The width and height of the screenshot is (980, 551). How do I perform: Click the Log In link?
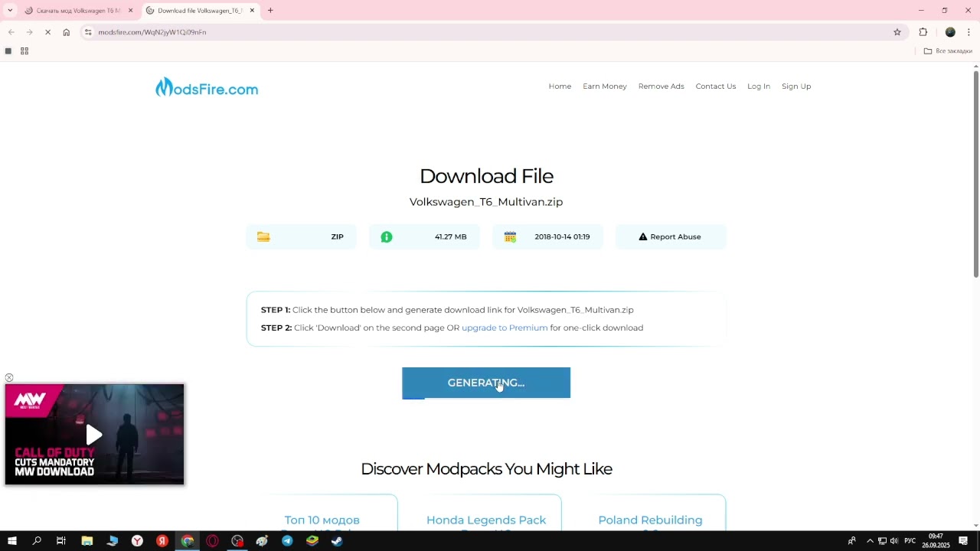(759, 86)
